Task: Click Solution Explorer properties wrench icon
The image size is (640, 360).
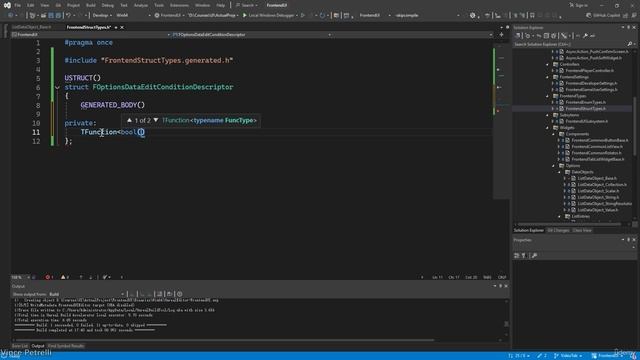Action: (x=585, y=36)
